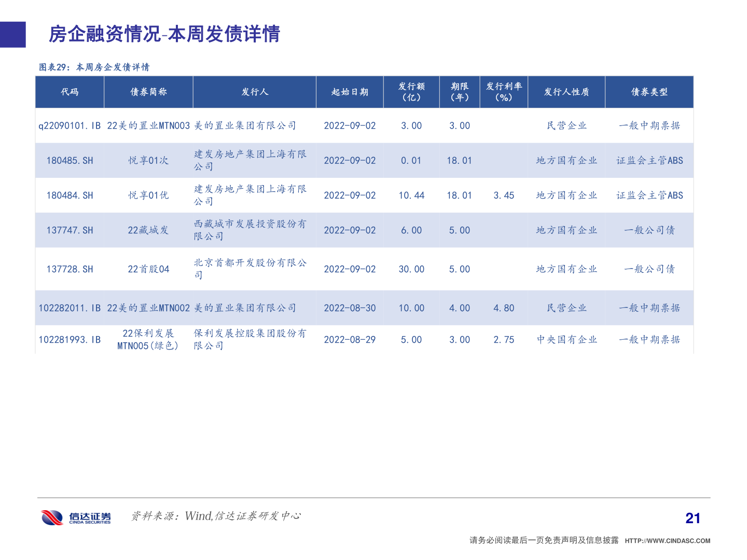Click the 发行人 column header

(255, 92)
